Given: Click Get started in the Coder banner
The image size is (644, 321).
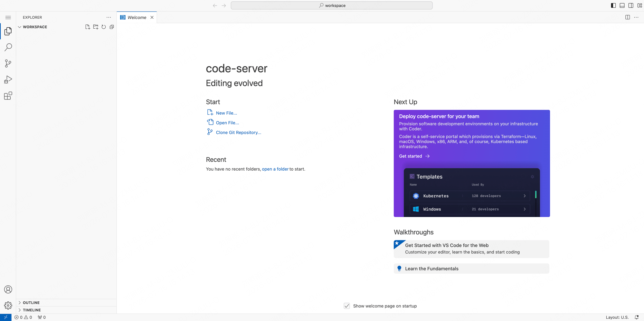Looking at the screenshot, I should pos(414,156).
